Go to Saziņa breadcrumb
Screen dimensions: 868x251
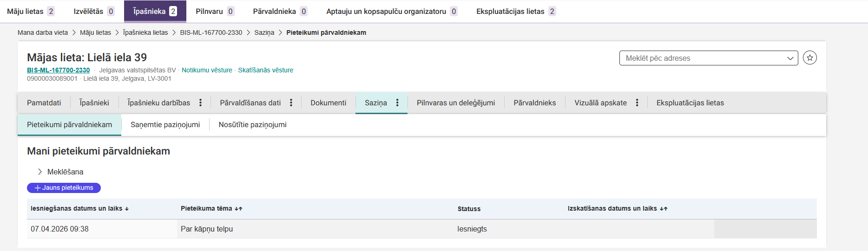click(264, 32)
